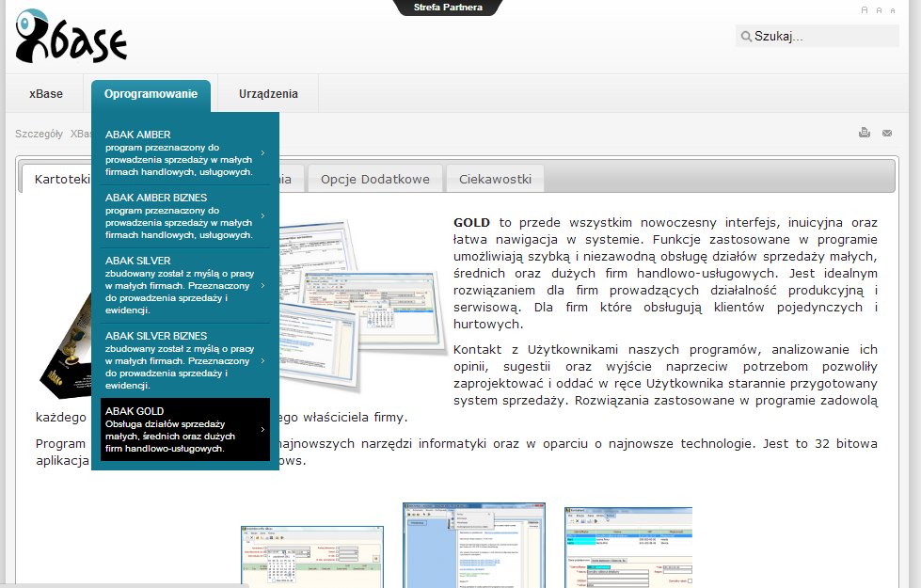Viewport: 921px width, 588px height.
Task: Click the xBase logo
Action: pos(71,36)
